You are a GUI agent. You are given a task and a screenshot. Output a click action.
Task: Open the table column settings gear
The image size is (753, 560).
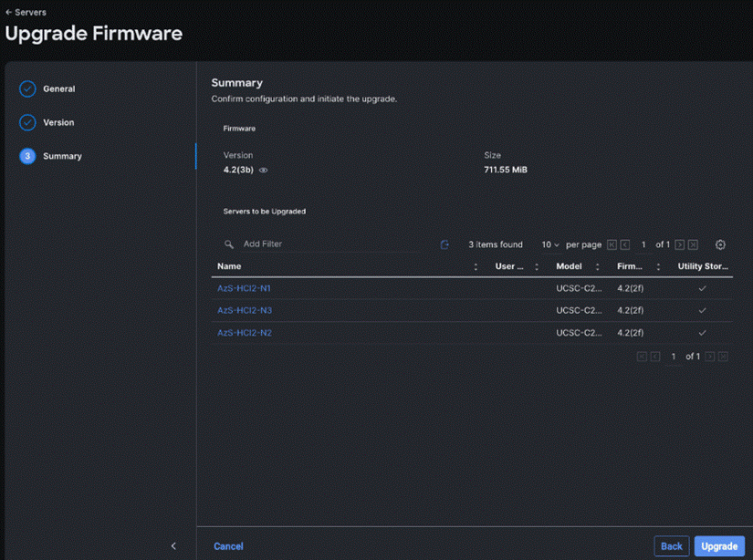tap(720, 244)
